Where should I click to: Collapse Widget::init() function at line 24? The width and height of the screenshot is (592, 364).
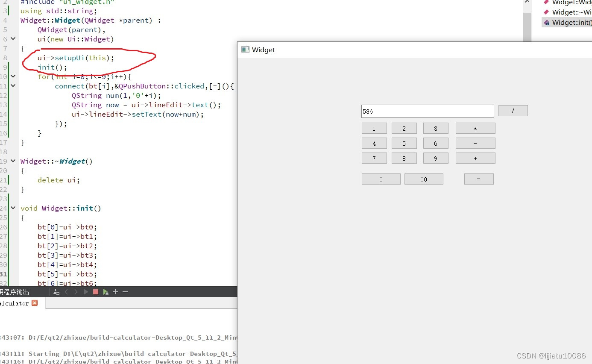coord(12,208)
